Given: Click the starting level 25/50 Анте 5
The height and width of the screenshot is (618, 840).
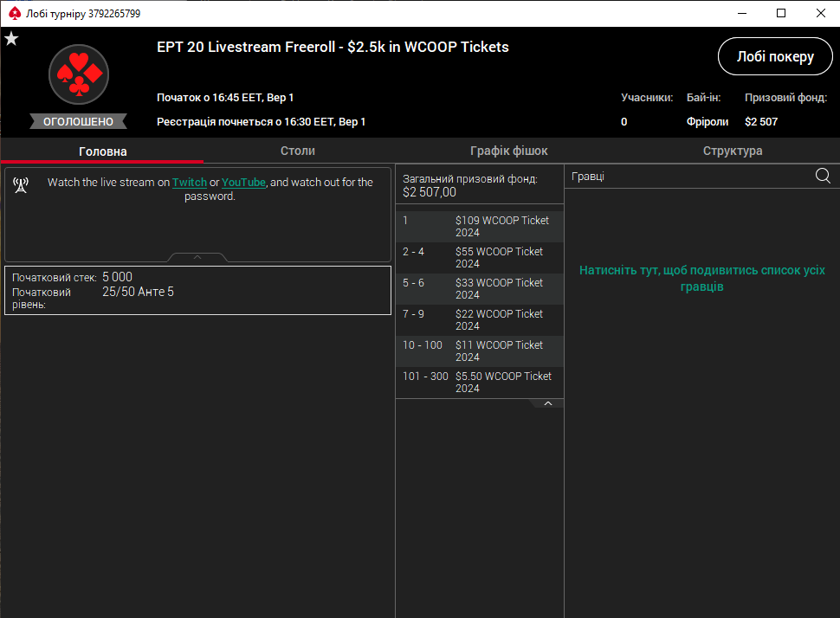Looking at the screenshot, I should pos(139,292).
